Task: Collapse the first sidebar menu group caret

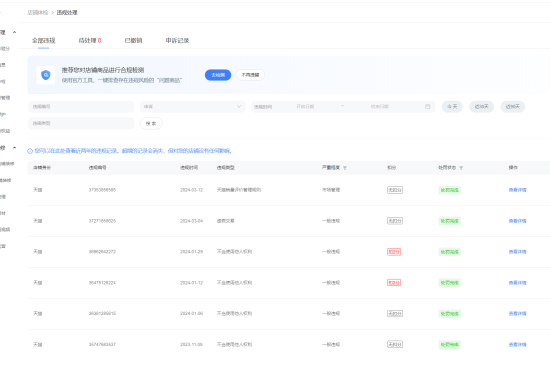Action: [14, 32]
